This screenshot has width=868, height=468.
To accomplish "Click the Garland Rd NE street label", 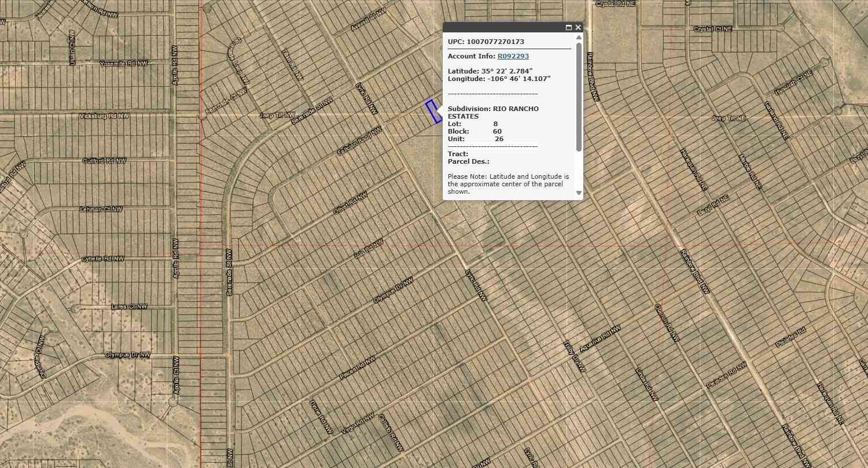I will point(776,120).
